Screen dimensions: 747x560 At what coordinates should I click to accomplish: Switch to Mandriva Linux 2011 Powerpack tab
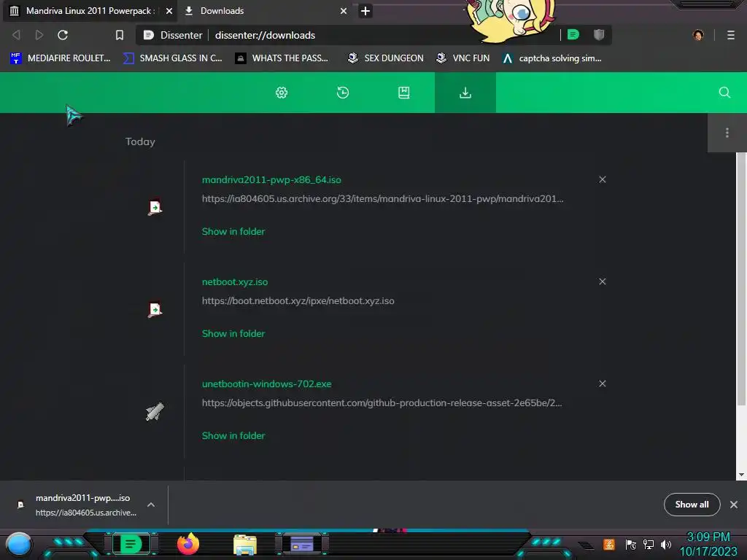pyautogui.click(x=88, y=10)
